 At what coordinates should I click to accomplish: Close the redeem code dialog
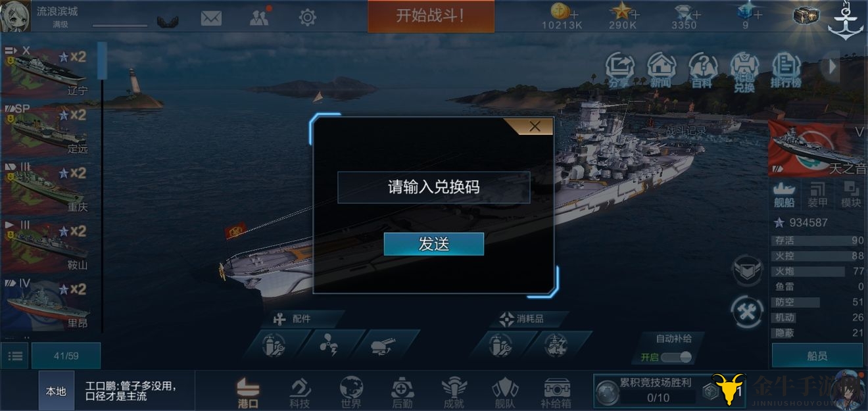(x=535, y=127)
